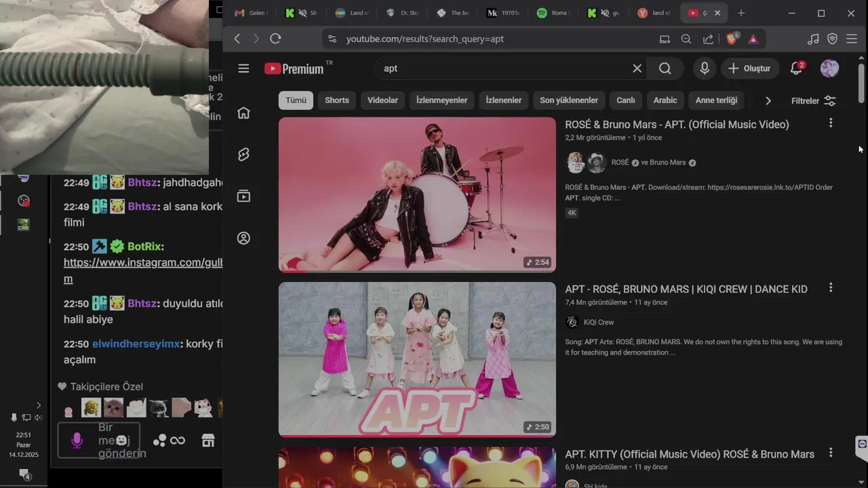Open options menu for ROSÉ & Bruno Mars video
Image resolution: width=868 pixels, height=488 pixels.
(831, 123)
